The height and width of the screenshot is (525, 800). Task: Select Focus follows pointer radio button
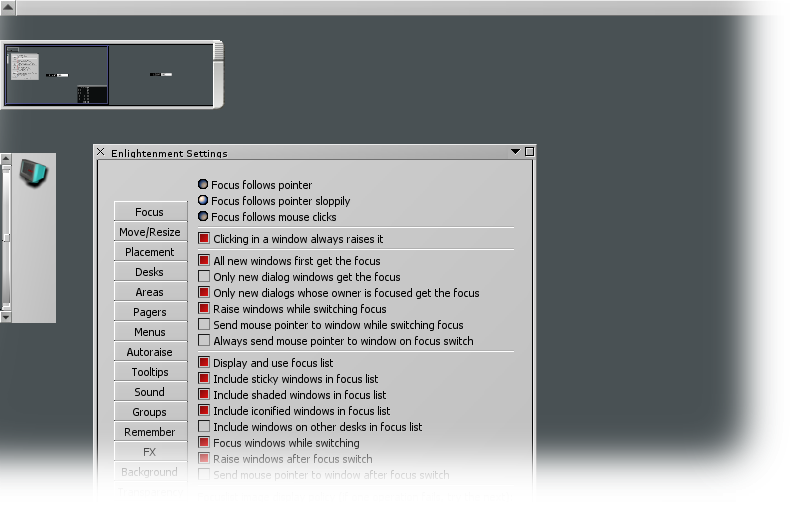[x=203, y=184]
